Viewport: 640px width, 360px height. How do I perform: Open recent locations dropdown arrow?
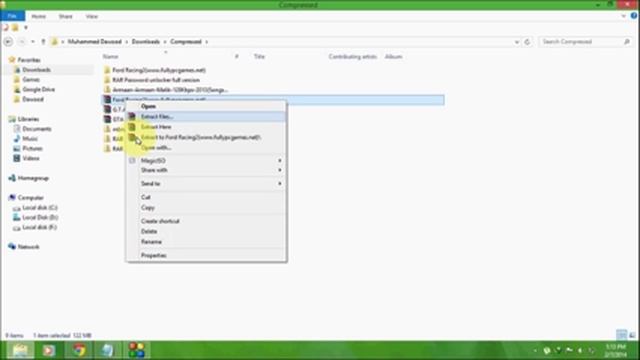33,42
